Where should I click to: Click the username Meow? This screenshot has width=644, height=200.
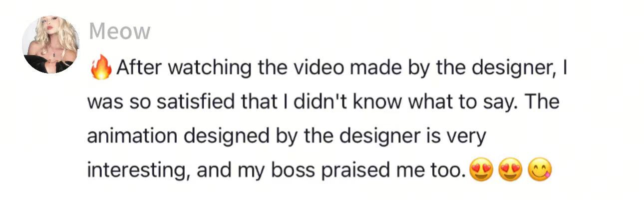point(119,31)
